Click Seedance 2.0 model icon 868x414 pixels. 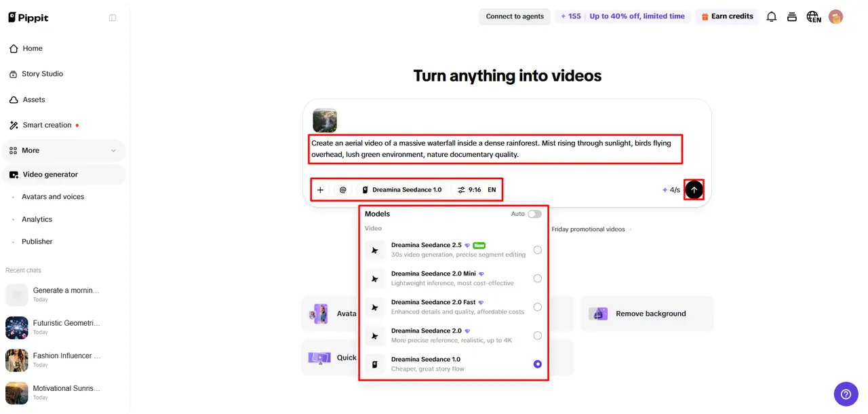click(x=374, y=335)
